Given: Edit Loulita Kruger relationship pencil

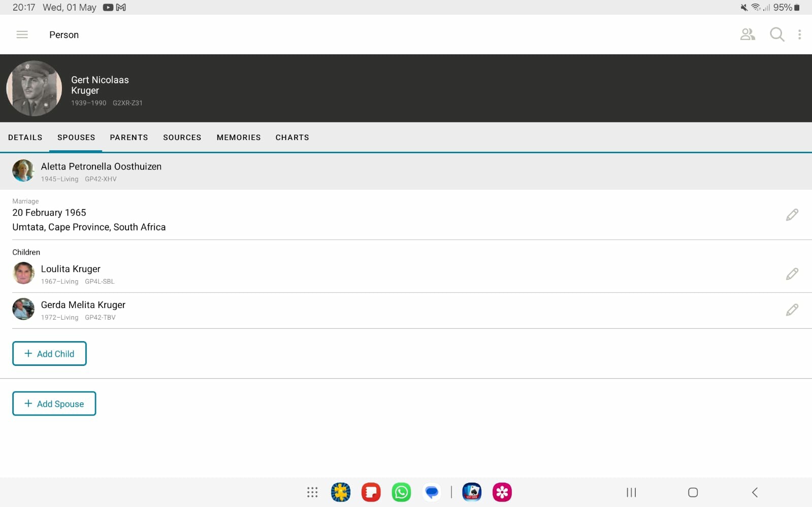Looking at the screenshot, I should pyautogui.click(x=792, y=274).
